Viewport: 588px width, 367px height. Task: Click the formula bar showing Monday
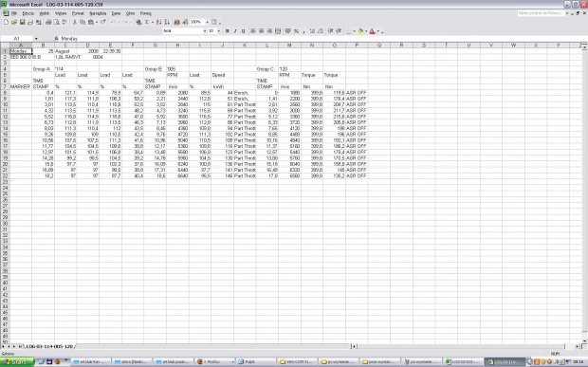click(322, 39)
